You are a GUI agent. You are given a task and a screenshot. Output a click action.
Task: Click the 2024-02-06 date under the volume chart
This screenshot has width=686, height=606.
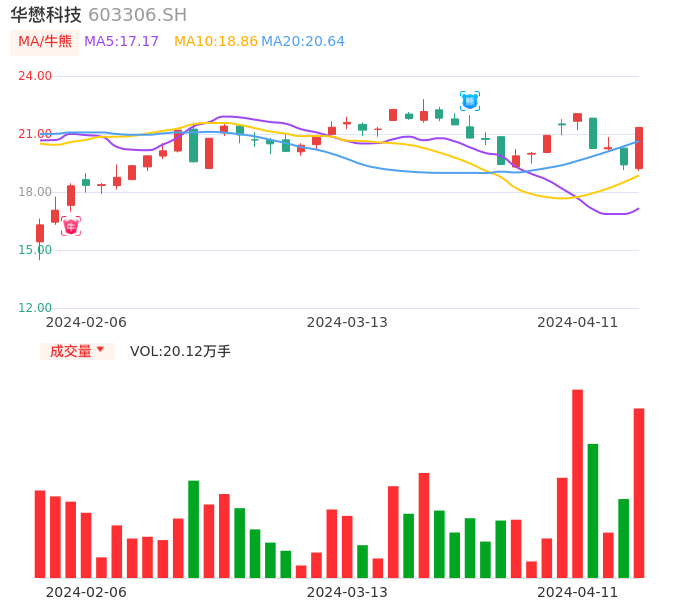click(86, 592)
